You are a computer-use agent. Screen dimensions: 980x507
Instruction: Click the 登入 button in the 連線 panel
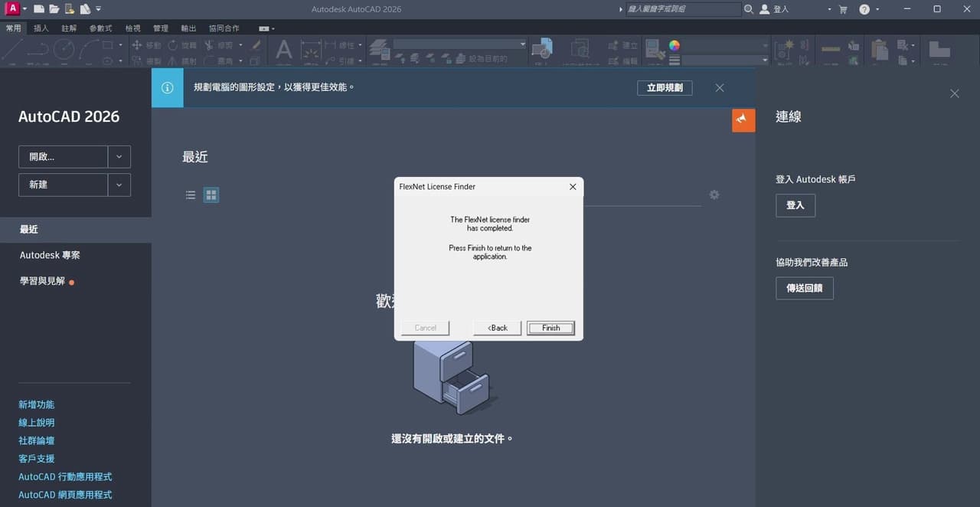(x=795, y=205)
